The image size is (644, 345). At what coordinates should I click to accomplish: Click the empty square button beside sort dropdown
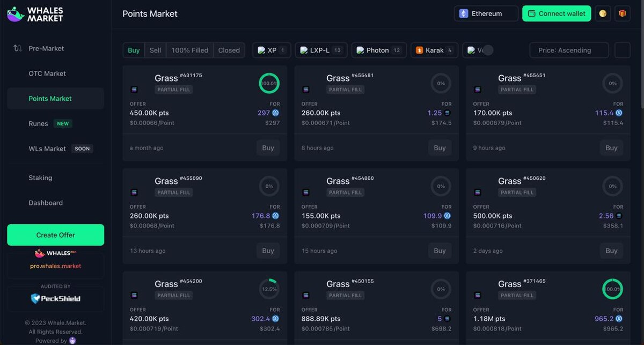[623, 50]
